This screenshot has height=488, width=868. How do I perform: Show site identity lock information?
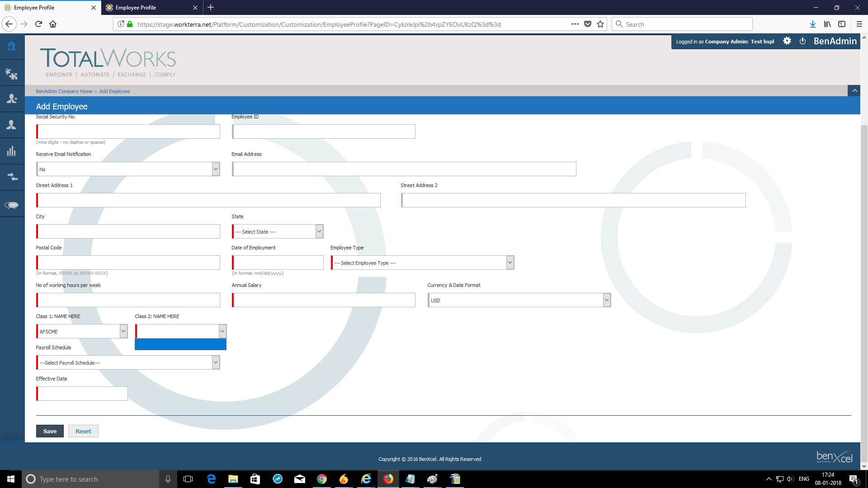point(130,24)
